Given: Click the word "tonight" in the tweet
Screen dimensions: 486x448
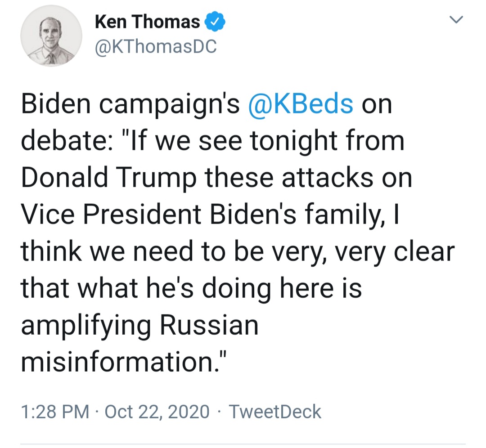Looking at the screenshot, I should pos(293,141).
